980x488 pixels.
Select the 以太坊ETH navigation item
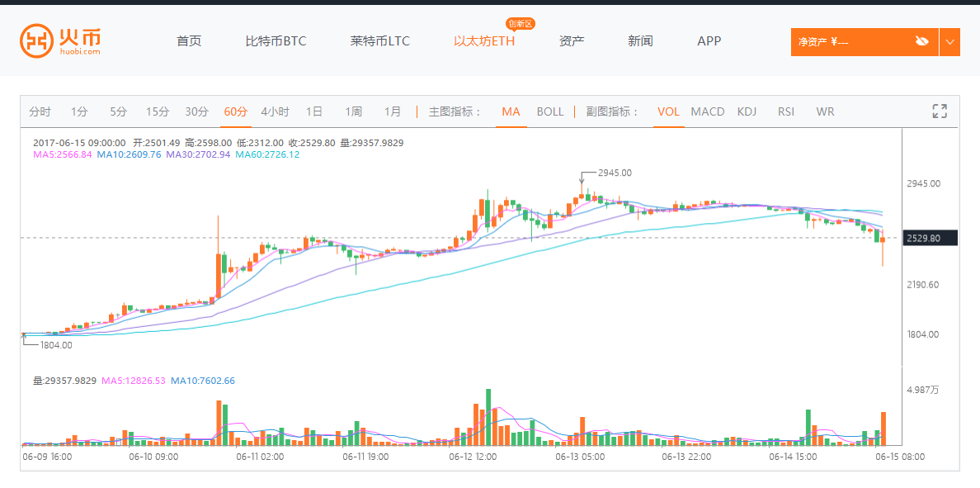tap(484, 41)
